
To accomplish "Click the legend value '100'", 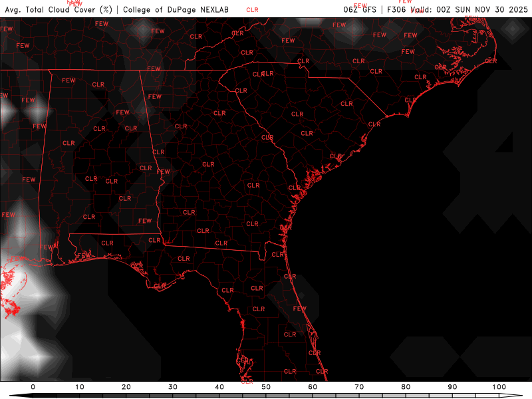I will [499, 387].
